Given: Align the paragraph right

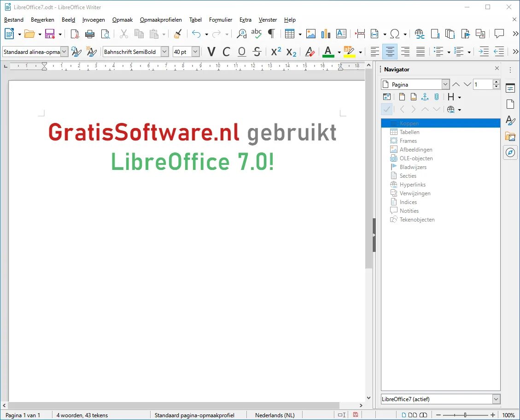Looking at the screenshot, I should 405,52.
